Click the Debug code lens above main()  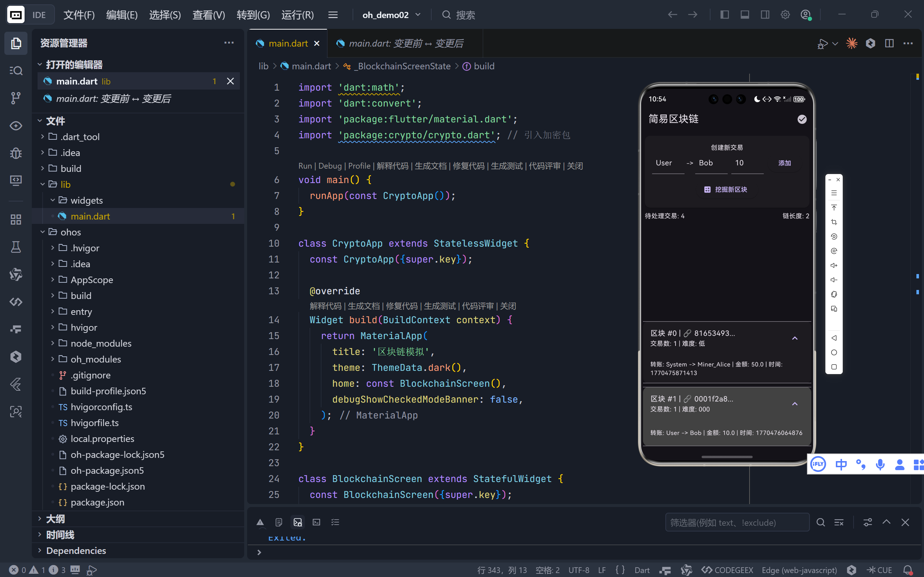point(330,166)
